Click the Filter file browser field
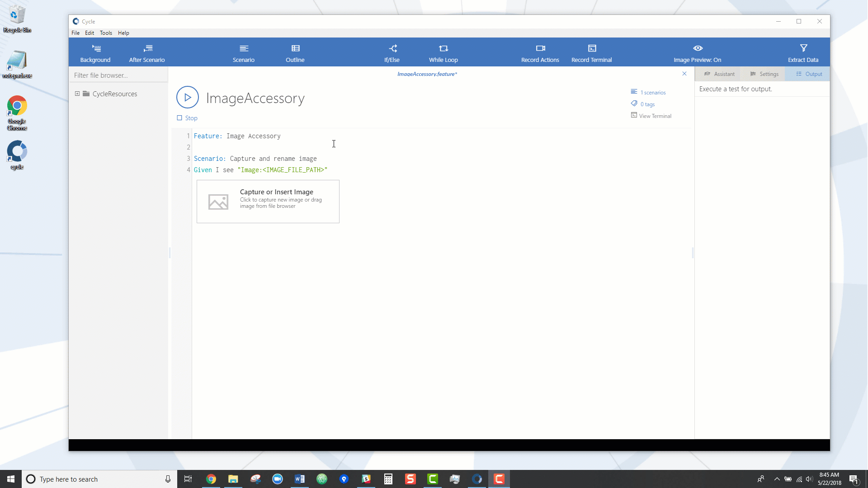Image resolution: width=868 pixels, height=488 pixels. (x=118, y=75)
